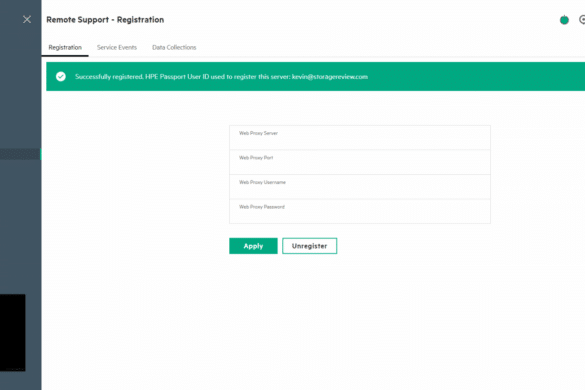Focus the Web Proxy Port field

360,162
